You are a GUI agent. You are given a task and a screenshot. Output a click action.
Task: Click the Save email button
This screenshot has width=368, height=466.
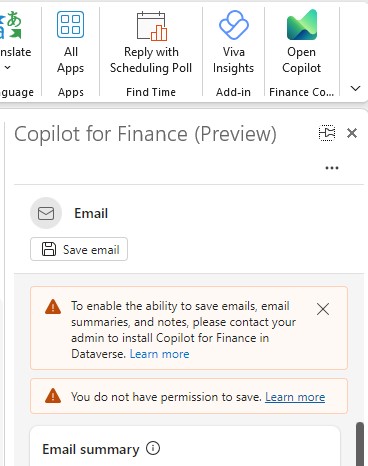[x=79, y=249]
